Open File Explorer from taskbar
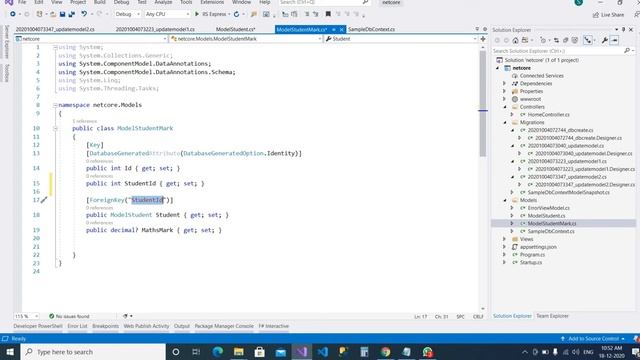This screenshot has height=360, width=640. (239, 352)
